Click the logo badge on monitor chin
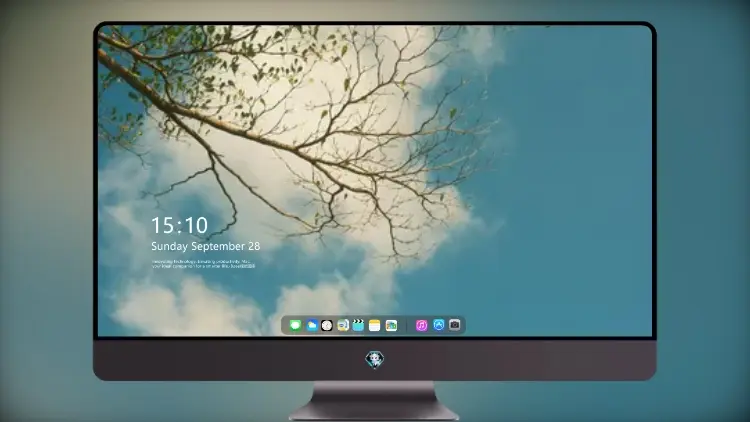This screenshot has width=750, height=422. (x=375, y=359)
